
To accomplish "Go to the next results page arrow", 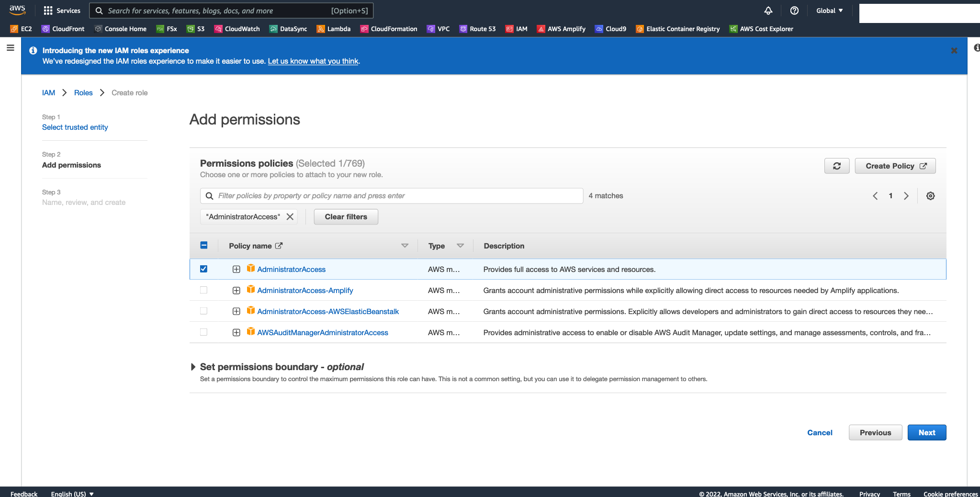I will (x=906, y=196).
